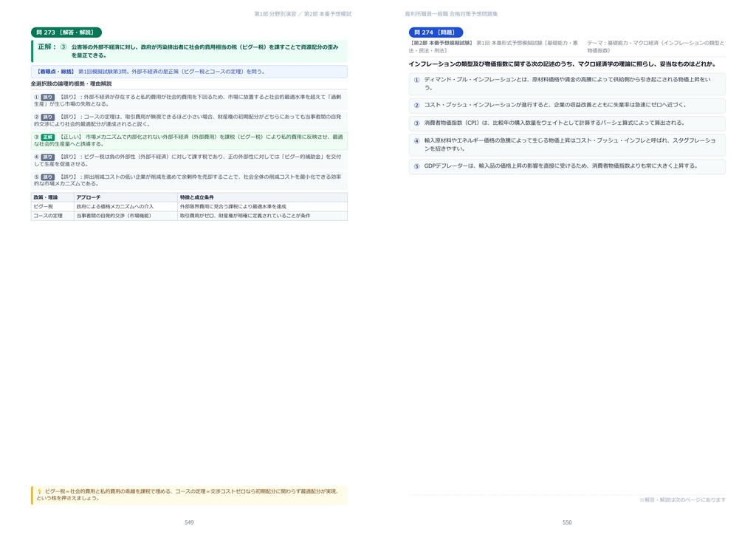This screenshot has width=756, height=535.
Task: Select answer option ④ mentioning スタグフレーション
Action: point(567,145)
